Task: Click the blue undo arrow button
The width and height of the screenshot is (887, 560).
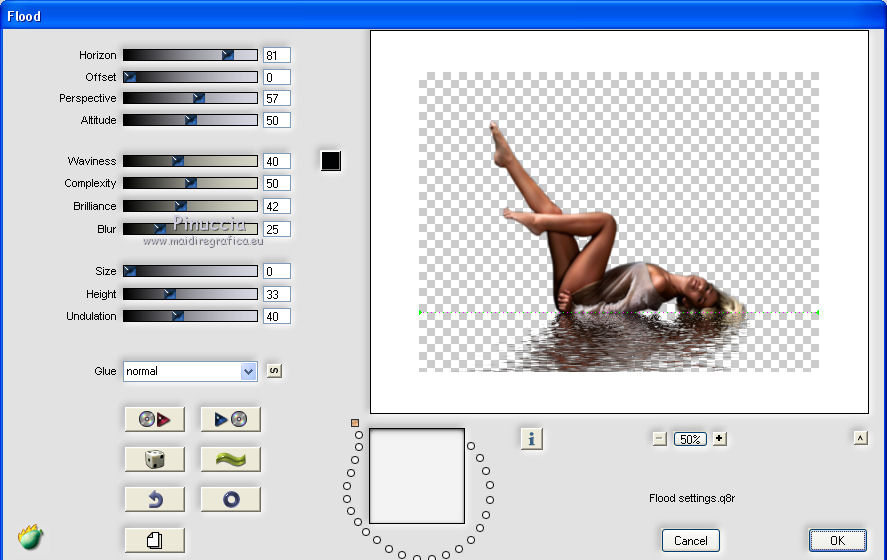Action: [154, 499]
